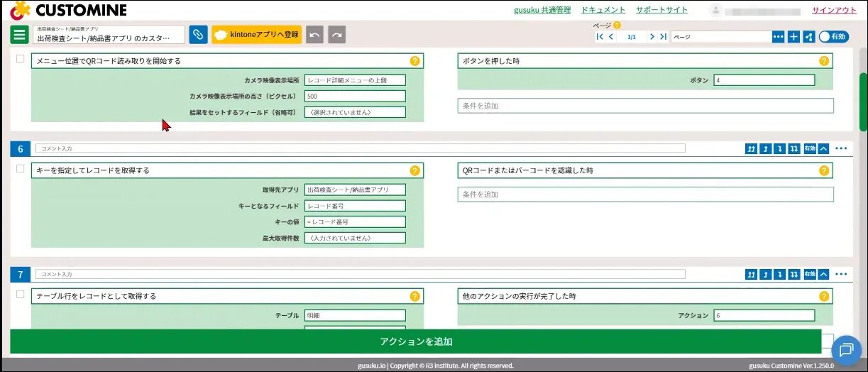Check the action 7 checkbox
This screenshot has width=868, height=372.
pyautogui.click(x=21, y=294)
